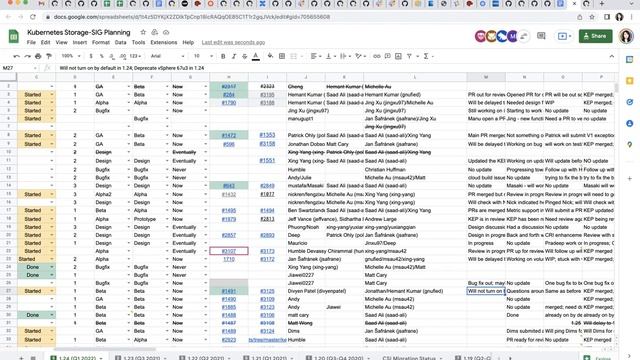Go to Sheets home via the green logo
Screen dimensions: 640x360
pyautogui.click(x=13, y=36)
